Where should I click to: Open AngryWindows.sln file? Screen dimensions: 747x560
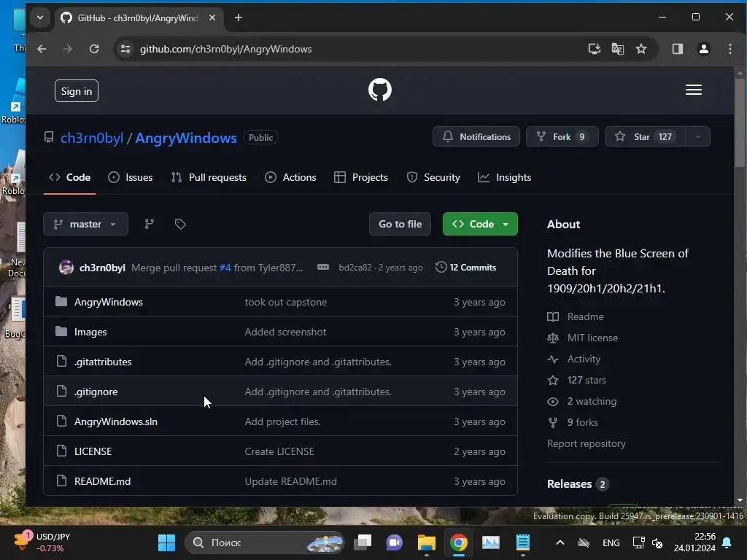tap(116, 421)
